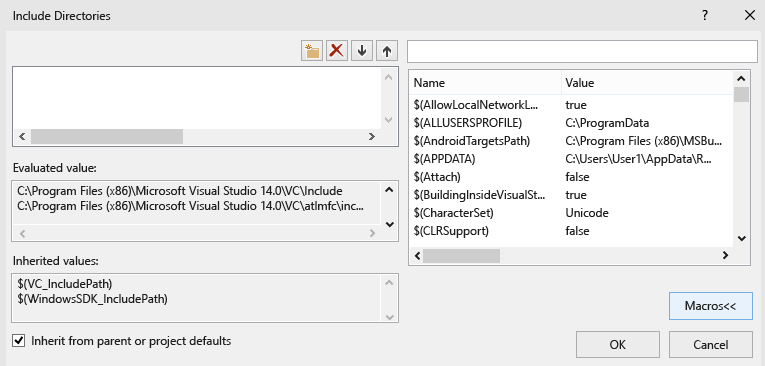Screen dimensions: 765x366
Task: Click inside the directories edit box
Action: pos(196,98)
